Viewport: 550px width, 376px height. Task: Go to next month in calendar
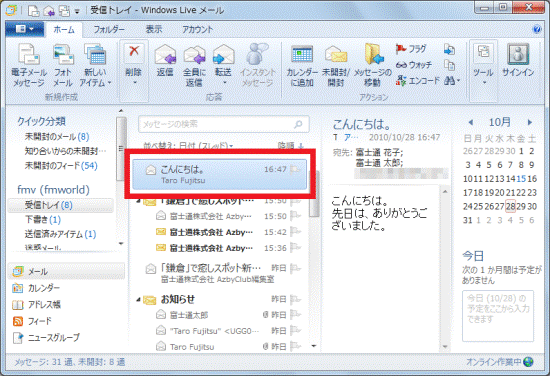(530, 122)
